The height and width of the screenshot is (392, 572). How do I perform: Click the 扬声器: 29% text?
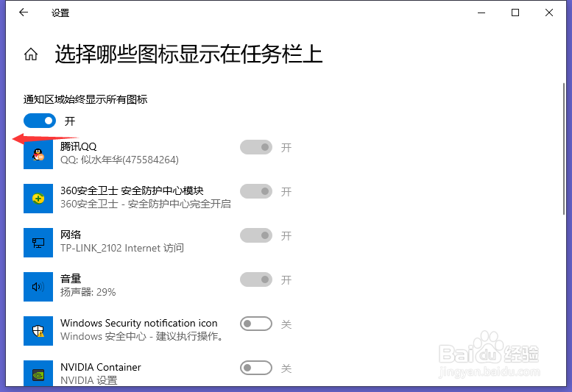[88, 292]
